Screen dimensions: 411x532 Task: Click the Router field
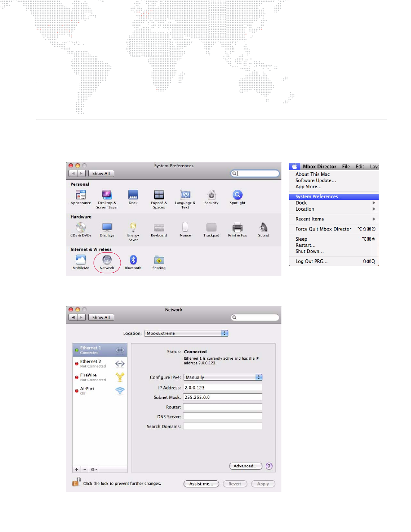223,407
